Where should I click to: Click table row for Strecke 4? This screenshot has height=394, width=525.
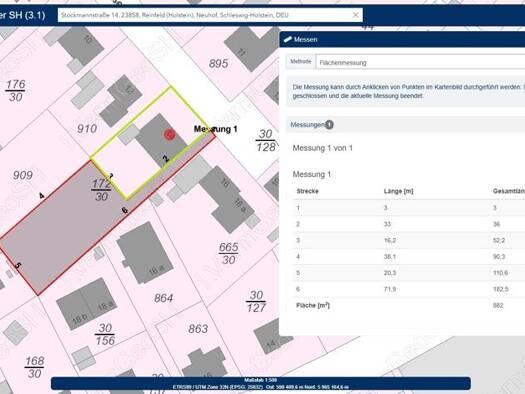[409, 257]
